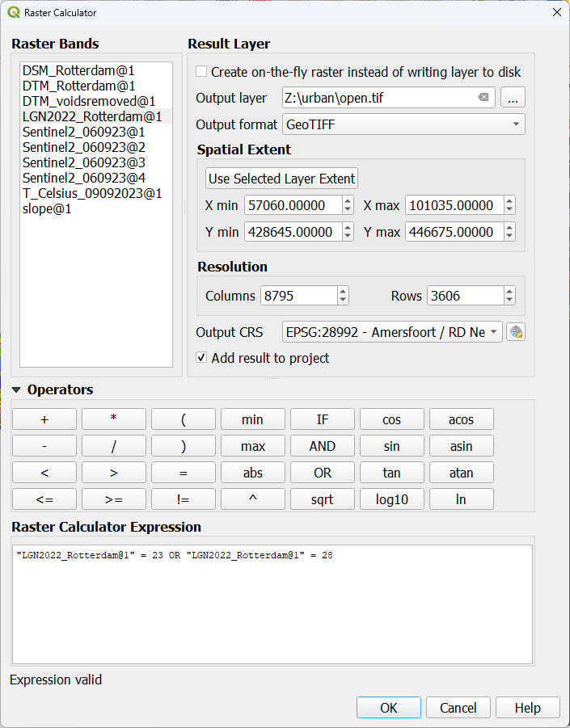570x728 pixels.
Task: Insert the cos function
Action: point(391,419)
